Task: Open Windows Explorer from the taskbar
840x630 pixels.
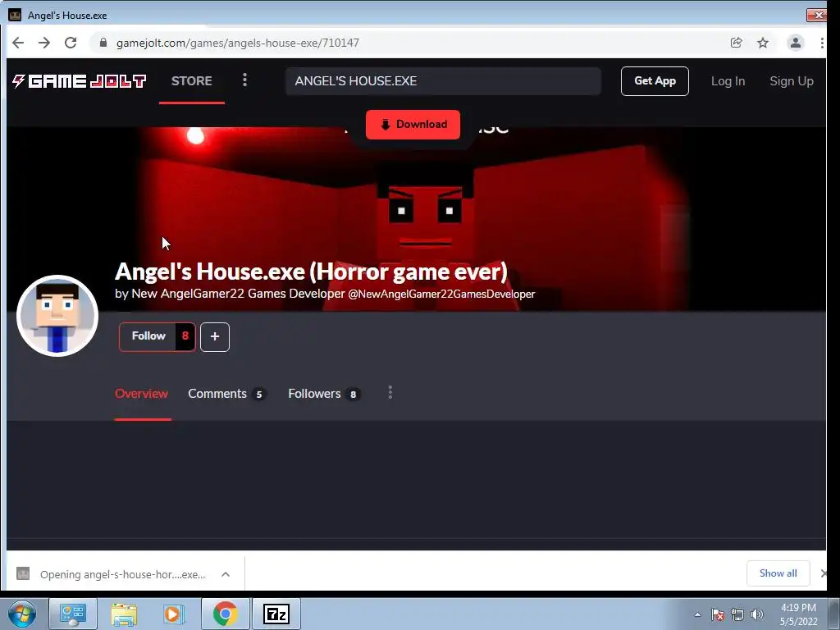Action: pos(124,614)
